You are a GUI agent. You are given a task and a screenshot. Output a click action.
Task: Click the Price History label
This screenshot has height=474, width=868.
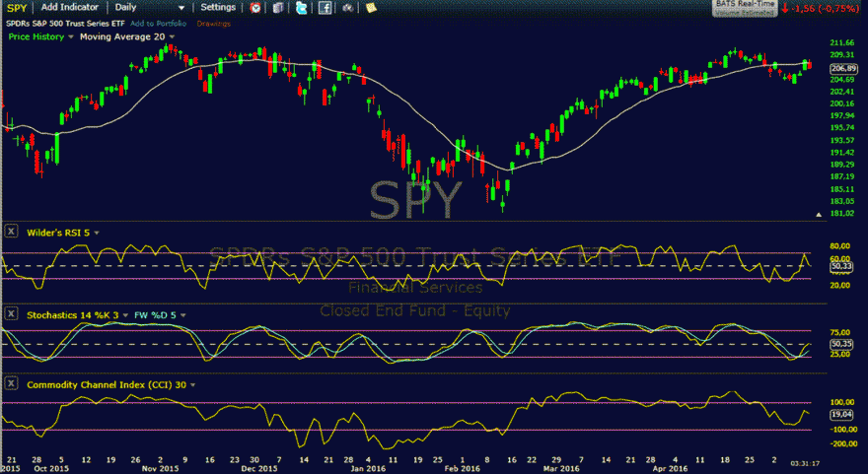[x=36, y=36]
